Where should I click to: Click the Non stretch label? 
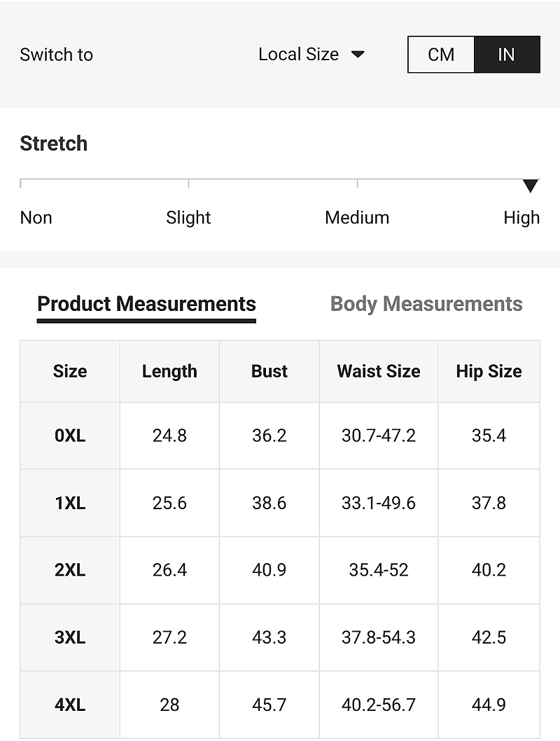coord(36,218)
